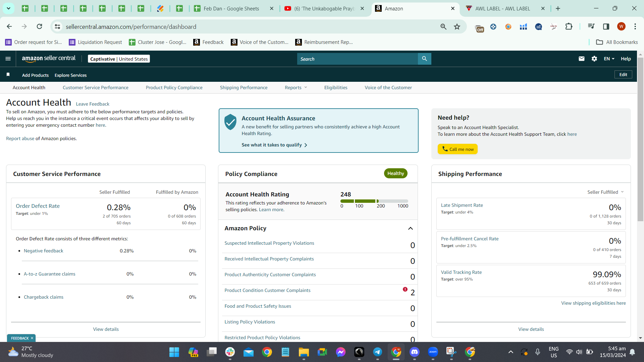Close the FEEDBACK widget
Screen dimensions: 644x362
click(x=32, y=338)
